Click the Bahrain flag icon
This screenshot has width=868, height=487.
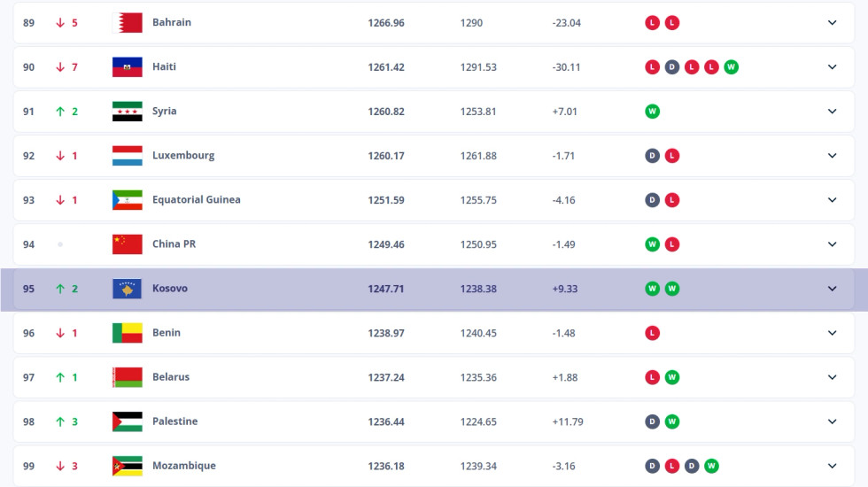point(128,23)
